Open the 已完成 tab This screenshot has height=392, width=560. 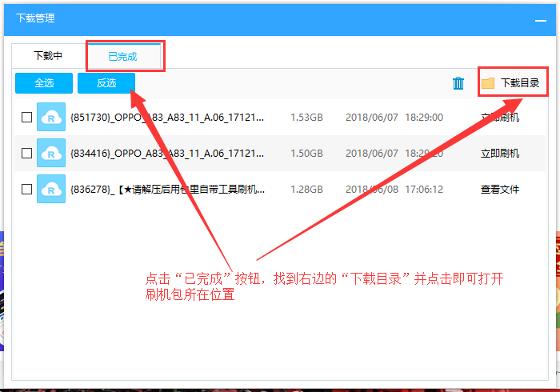[123, 56]
